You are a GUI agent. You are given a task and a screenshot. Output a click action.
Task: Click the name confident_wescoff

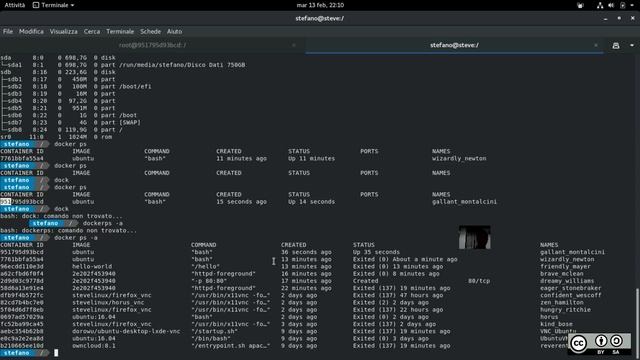coord(571,295)
